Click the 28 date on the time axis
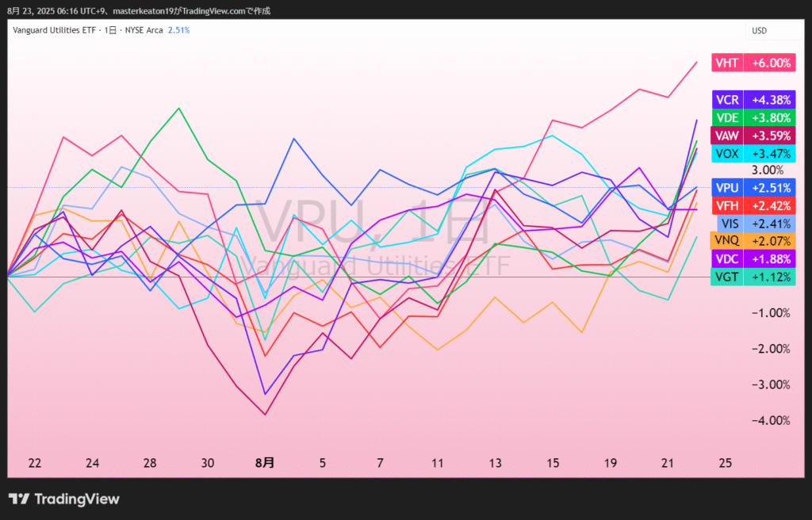This screenshot has height=520, width=812. [150, 462]
